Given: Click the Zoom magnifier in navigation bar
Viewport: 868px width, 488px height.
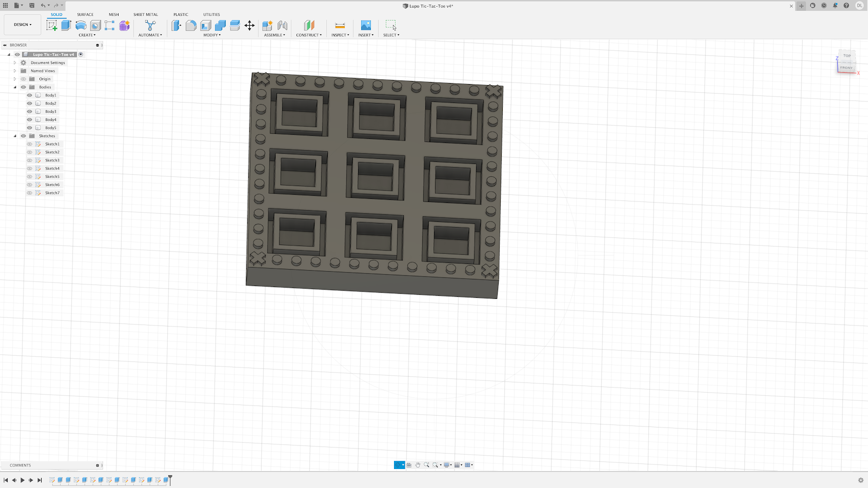Looking at the screenshot, I should (426, 465).
